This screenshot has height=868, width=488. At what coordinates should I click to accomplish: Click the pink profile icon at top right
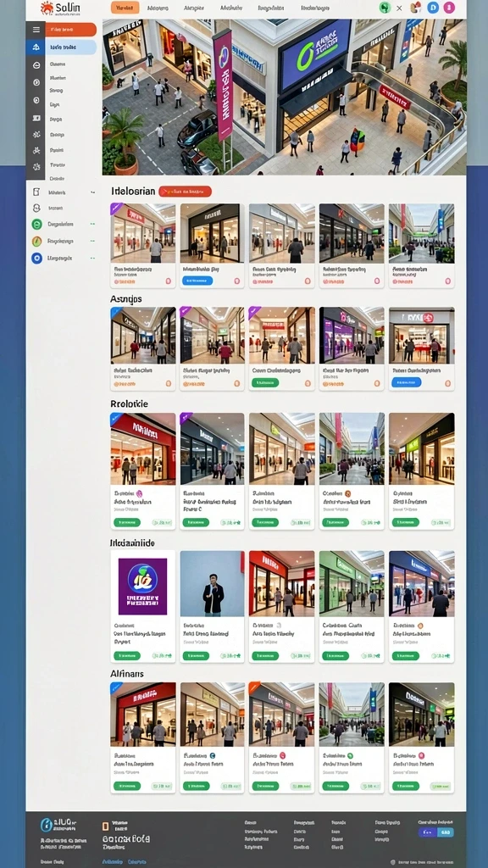[x=449, y=7]
